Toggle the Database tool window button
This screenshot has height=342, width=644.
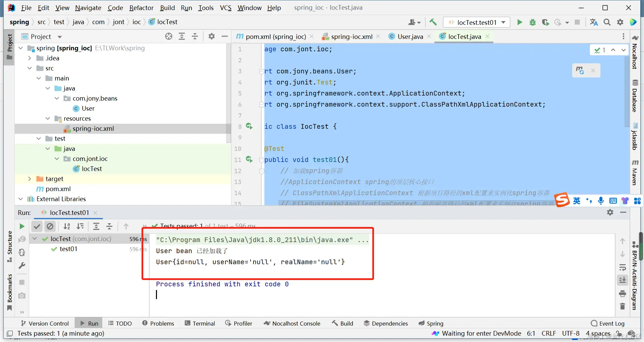point(635,96)
